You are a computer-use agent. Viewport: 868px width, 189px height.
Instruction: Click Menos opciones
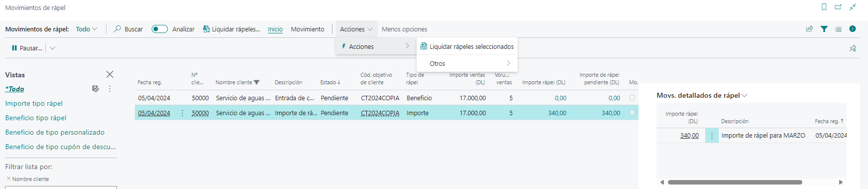click(x=404, y=29)
